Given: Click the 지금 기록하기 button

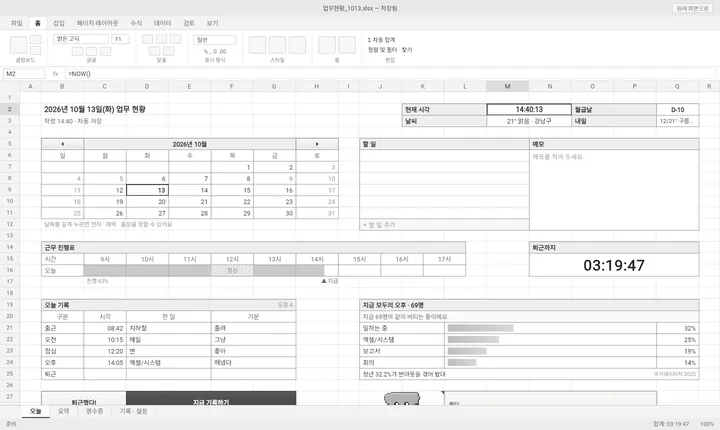Looking at the screenshot, I should pos(211,398).
